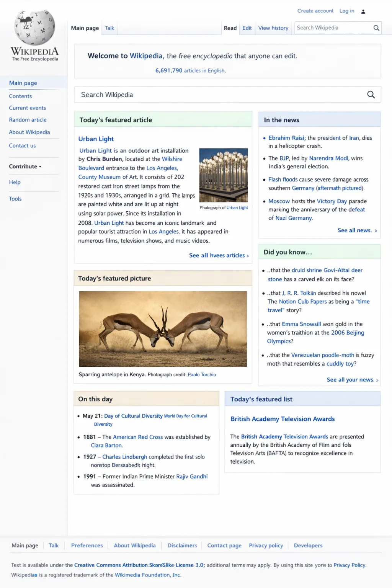
Task: Open Contact us in the sidebar
Action: tap(22, 145)
